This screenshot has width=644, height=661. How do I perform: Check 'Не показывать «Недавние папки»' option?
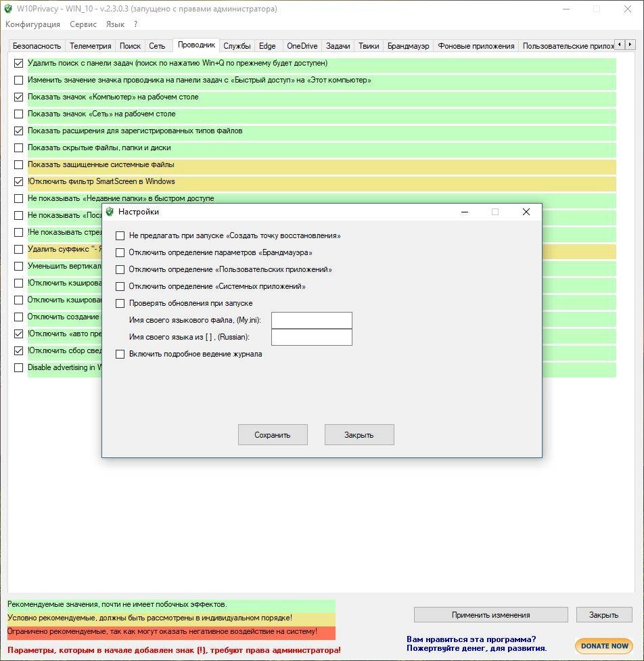pos(18,198)
